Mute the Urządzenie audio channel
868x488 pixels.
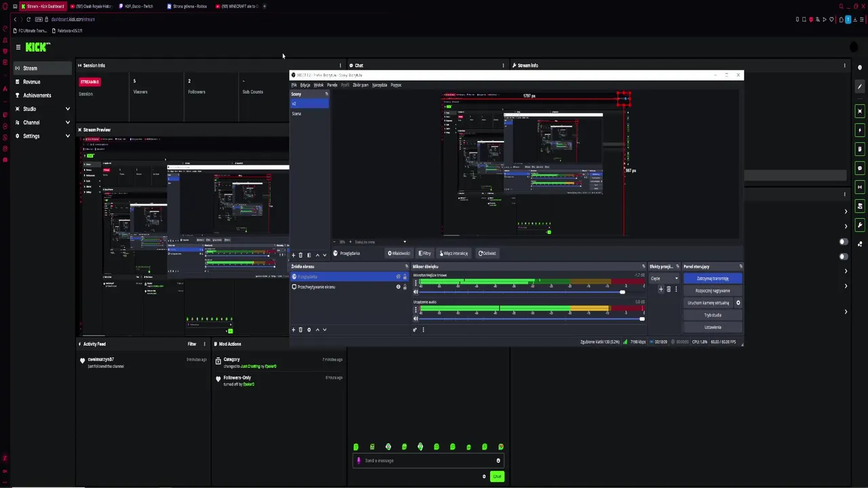click(x=416, y=319)
